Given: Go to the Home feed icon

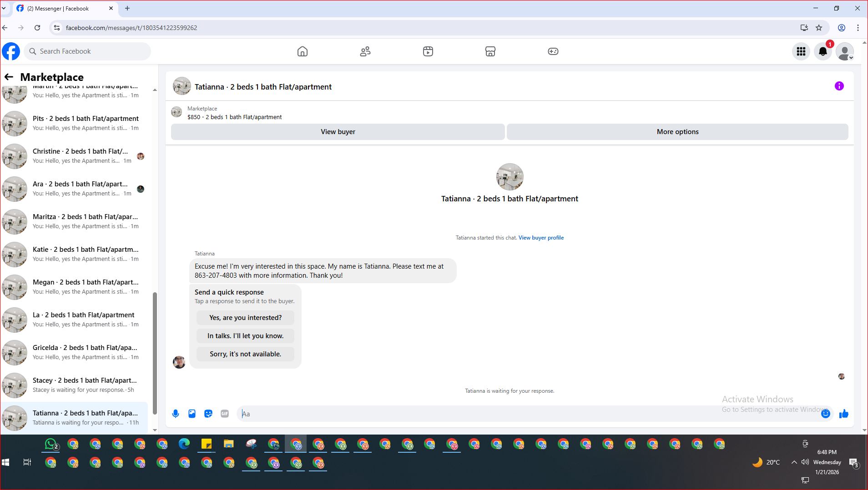Looking at the screenshot, I should 303,51.
